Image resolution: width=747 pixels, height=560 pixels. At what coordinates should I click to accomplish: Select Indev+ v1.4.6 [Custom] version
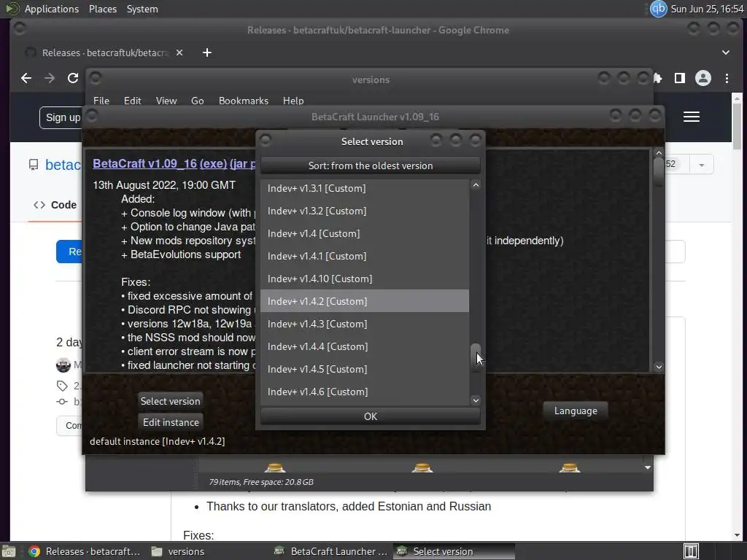tap(365, 392)
